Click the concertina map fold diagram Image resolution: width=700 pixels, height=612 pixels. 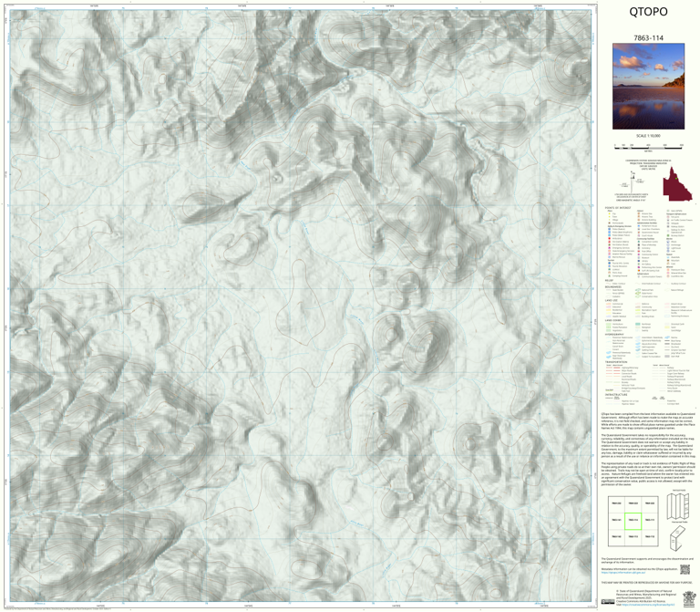[x=678, y=506]
